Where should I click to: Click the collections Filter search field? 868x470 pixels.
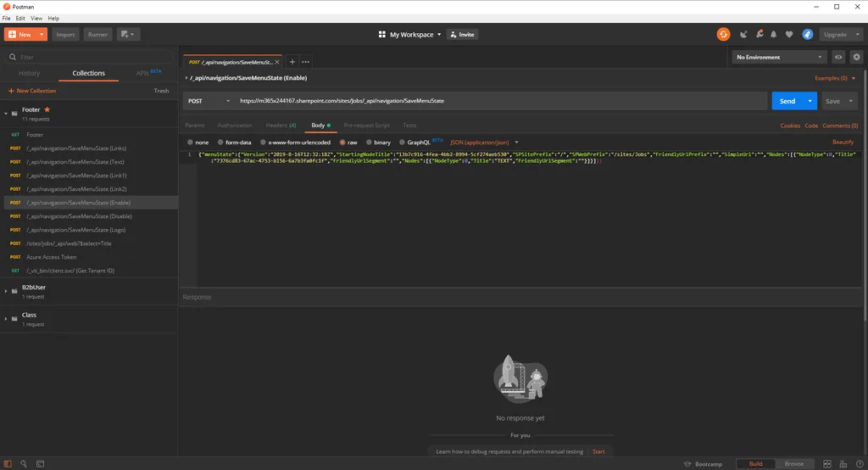click(x=88, y=57)
